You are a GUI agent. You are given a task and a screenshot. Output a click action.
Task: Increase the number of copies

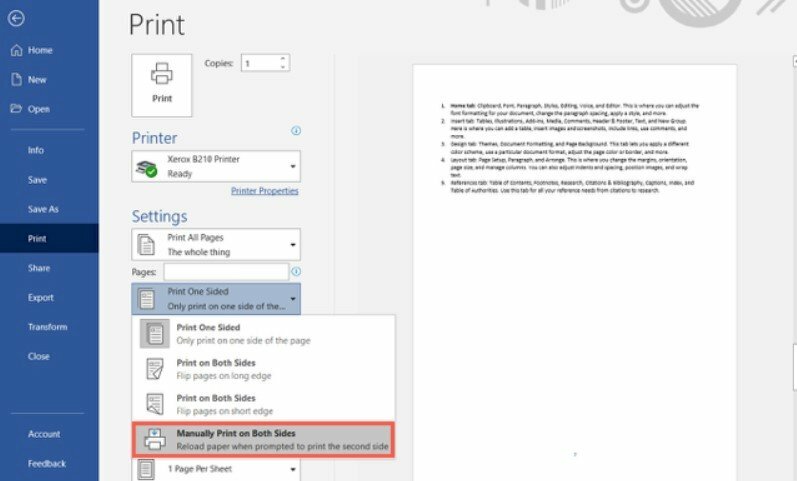click(x=284, y=59)
